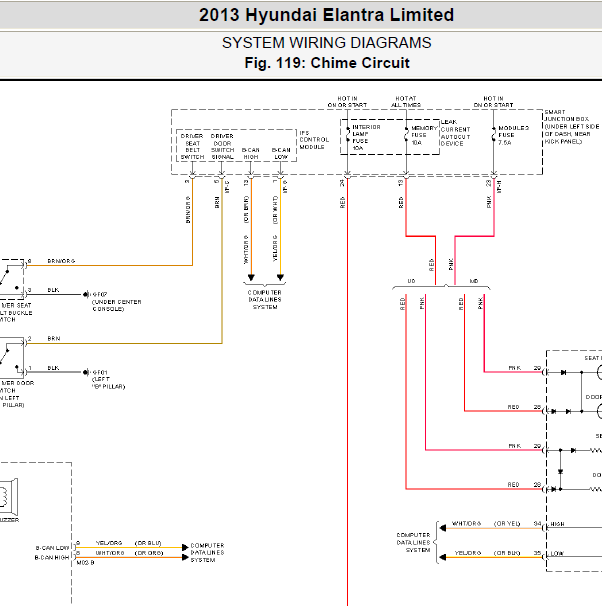Click the "WHT/ORG (OR ORG)" wire label
Viewport: 602px width, 606px height.
pos(129,553)
